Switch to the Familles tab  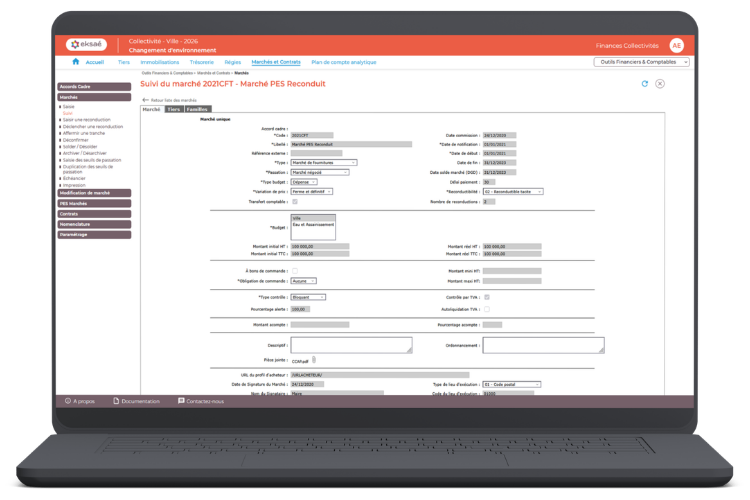tap(198, 109)
